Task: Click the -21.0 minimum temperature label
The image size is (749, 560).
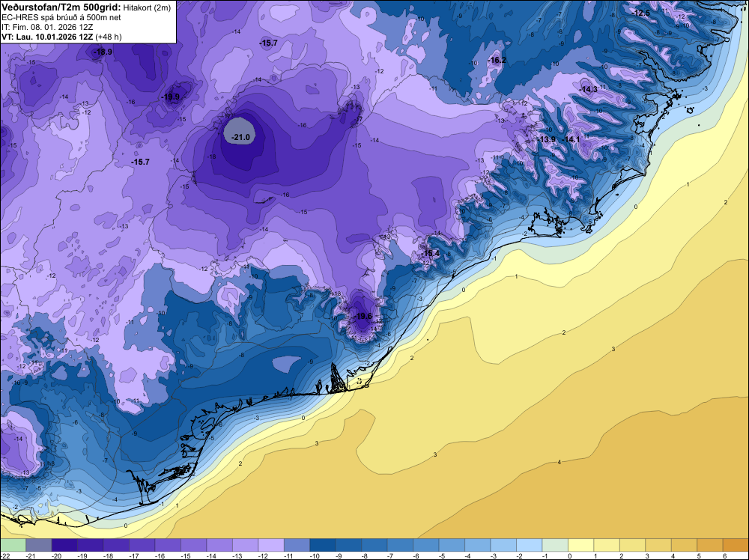Action: point(240,137)
